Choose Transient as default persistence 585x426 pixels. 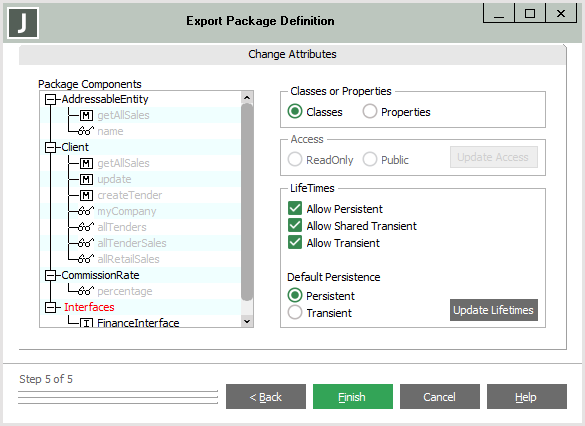(295, 312)
